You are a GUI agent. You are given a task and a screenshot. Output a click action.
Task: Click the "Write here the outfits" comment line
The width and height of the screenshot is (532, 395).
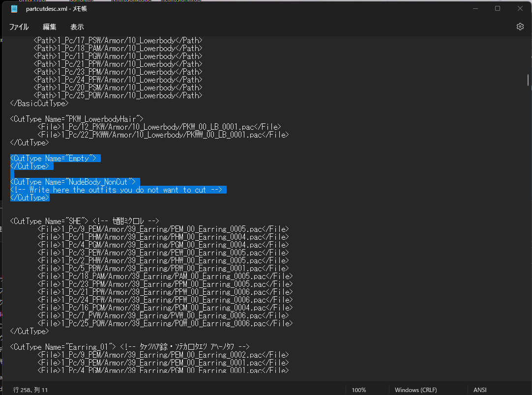click(x=118, y=190)
